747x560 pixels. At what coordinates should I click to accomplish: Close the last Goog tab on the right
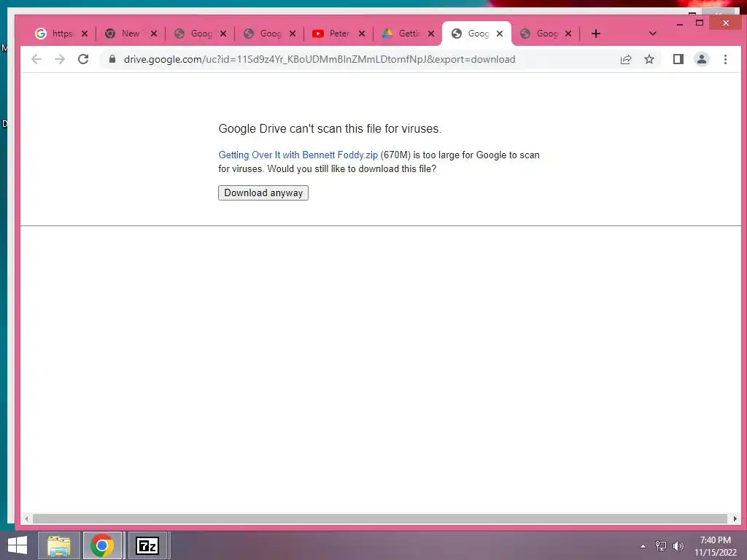point(568,34)
